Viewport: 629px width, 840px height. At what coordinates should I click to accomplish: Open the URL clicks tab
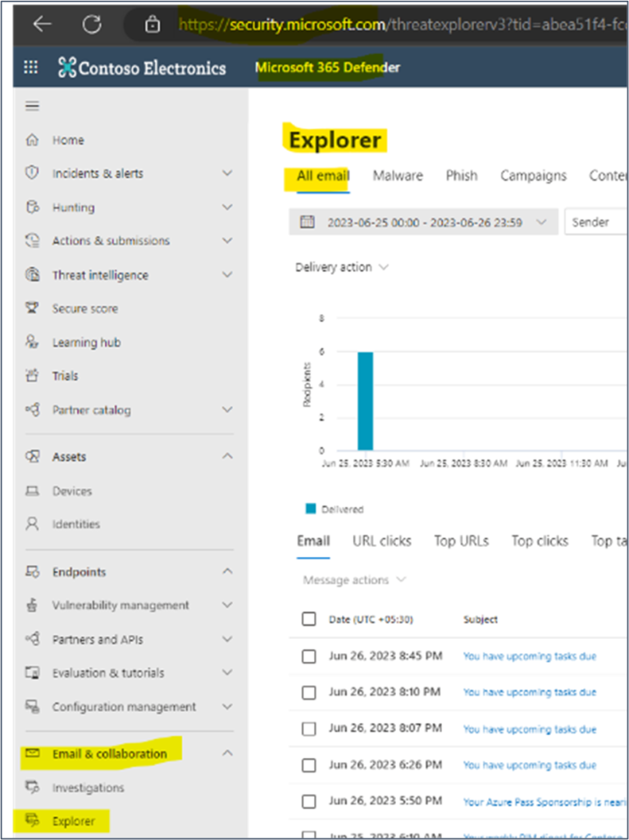[x=381, y=541]
